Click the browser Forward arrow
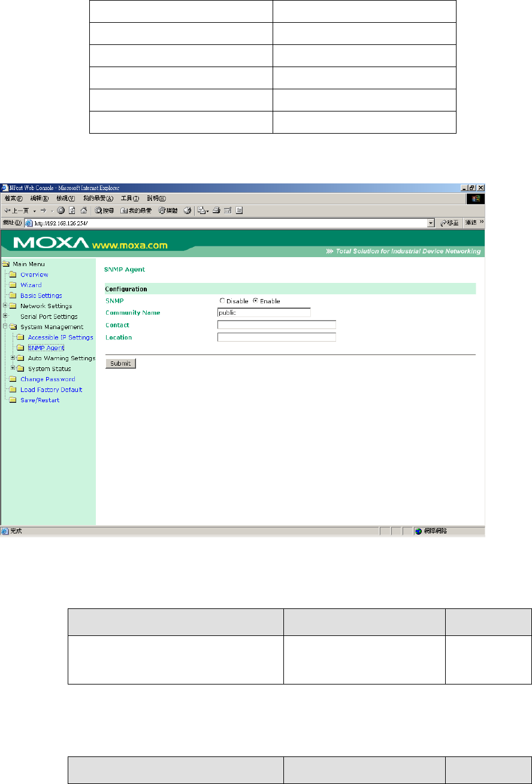This screenshot has width=532, height=784. (43, 210)
